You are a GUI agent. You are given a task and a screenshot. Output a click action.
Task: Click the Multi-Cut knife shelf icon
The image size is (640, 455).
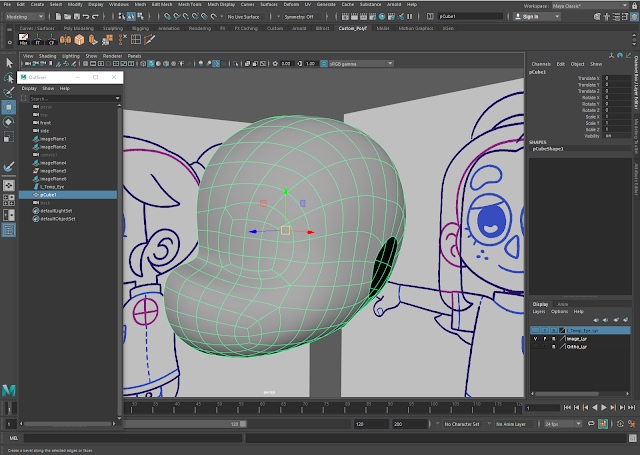click(149, 39)
